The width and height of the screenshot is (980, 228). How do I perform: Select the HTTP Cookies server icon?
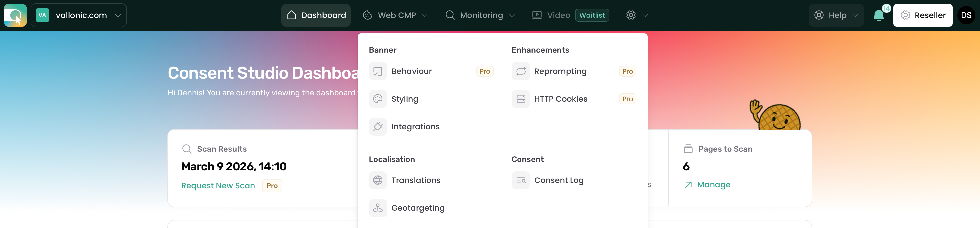click(520, 99)
